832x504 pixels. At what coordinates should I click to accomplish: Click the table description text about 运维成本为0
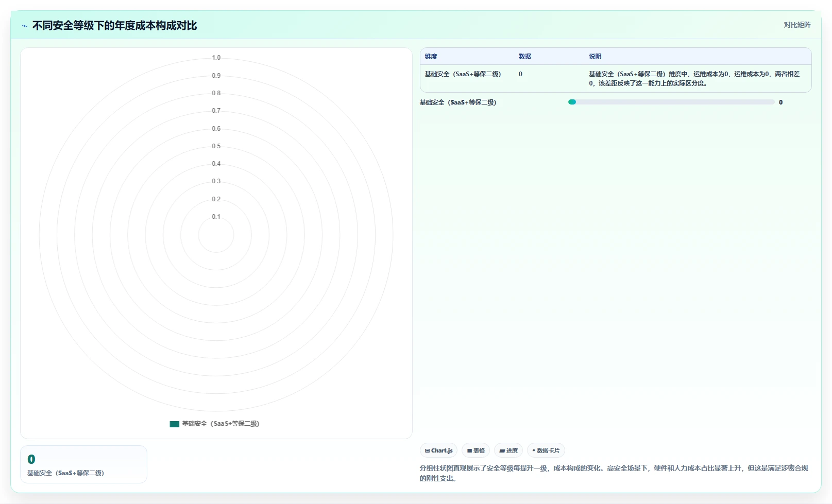coord(694,78)
